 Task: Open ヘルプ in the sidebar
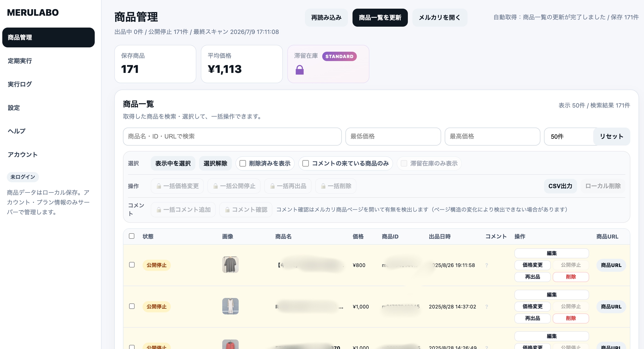(16, 131)
